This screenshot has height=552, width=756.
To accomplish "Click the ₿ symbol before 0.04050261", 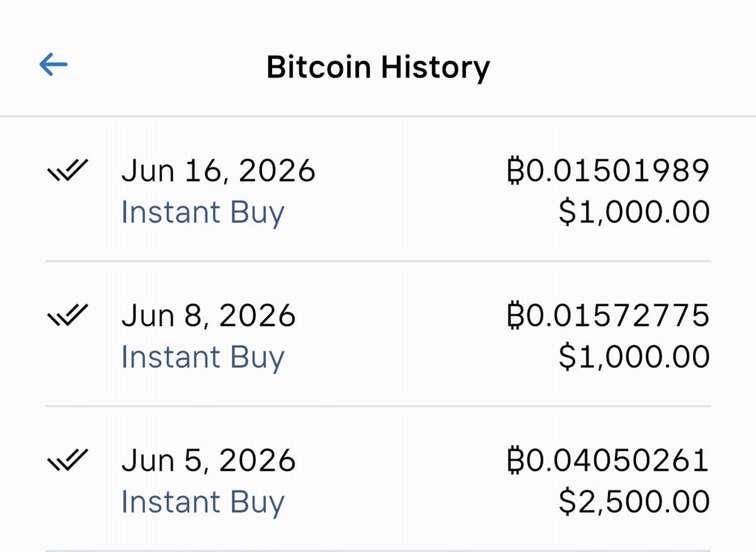I will (516, 461).
